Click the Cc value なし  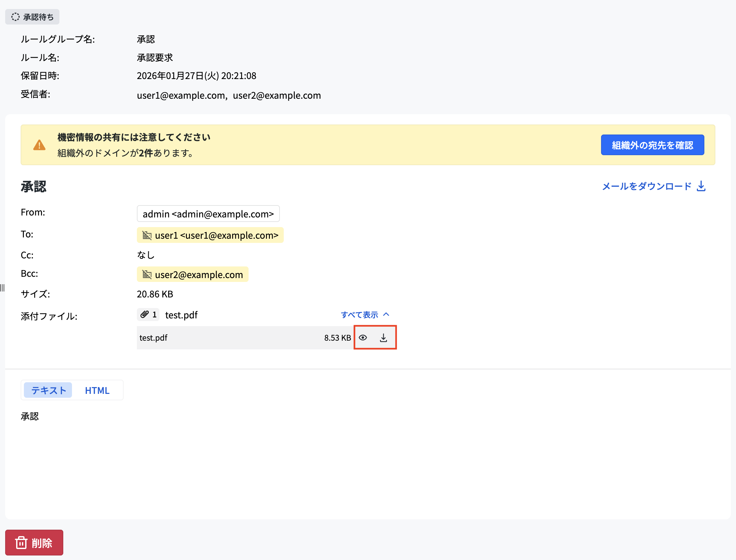tap(146, 255)
